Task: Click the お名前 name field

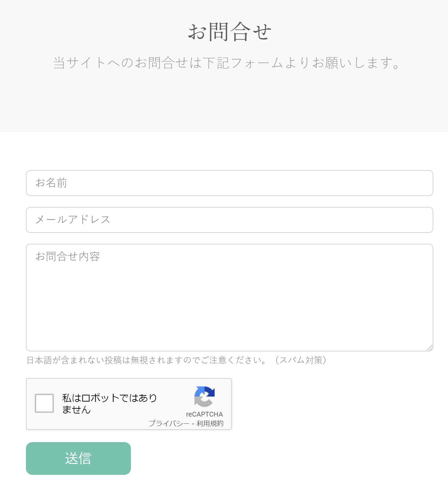Action: point(229,183)
